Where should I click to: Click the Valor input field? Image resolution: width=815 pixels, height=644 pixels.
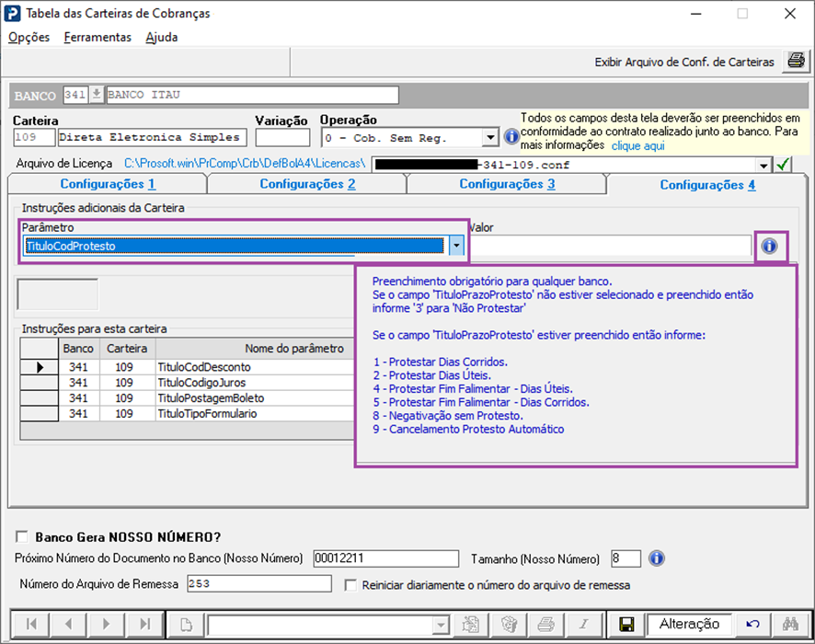(x=611, y=246)
